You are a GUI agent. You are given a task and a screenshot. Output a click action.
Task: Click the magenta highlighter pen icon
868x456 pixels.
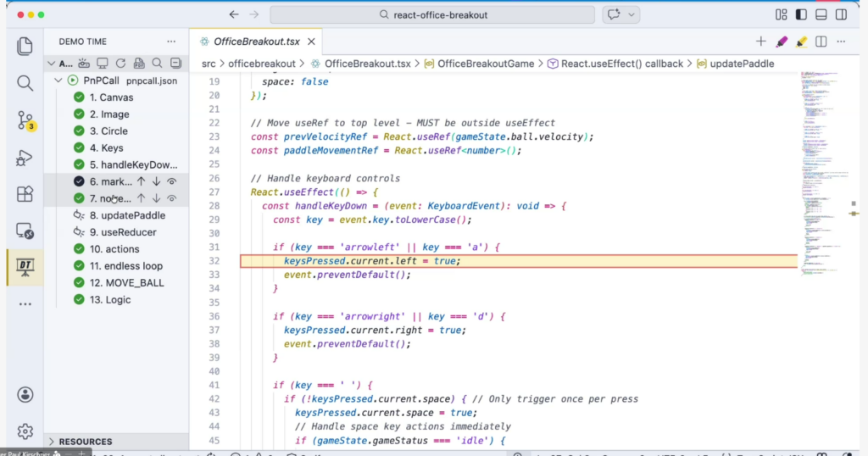click(782, 42)
